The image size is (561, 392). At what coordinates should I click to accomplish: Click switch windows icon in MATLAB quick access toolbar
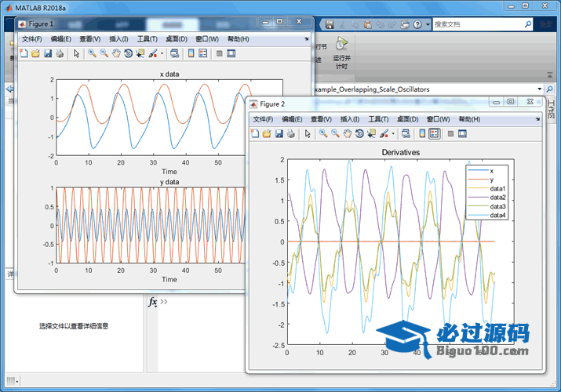405,24
